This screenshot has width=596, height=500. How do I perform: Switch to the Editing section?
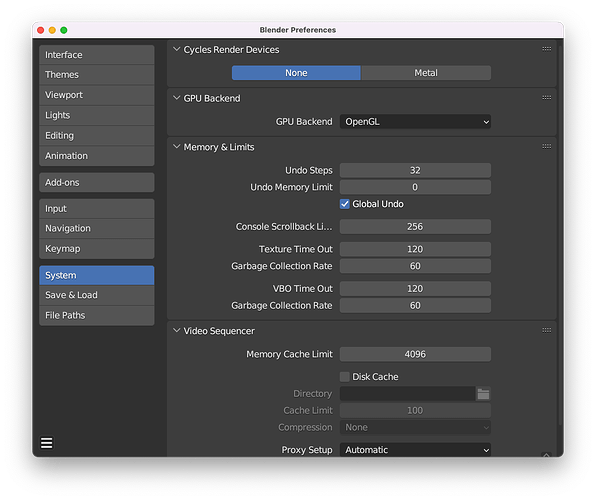coord(97,135)
